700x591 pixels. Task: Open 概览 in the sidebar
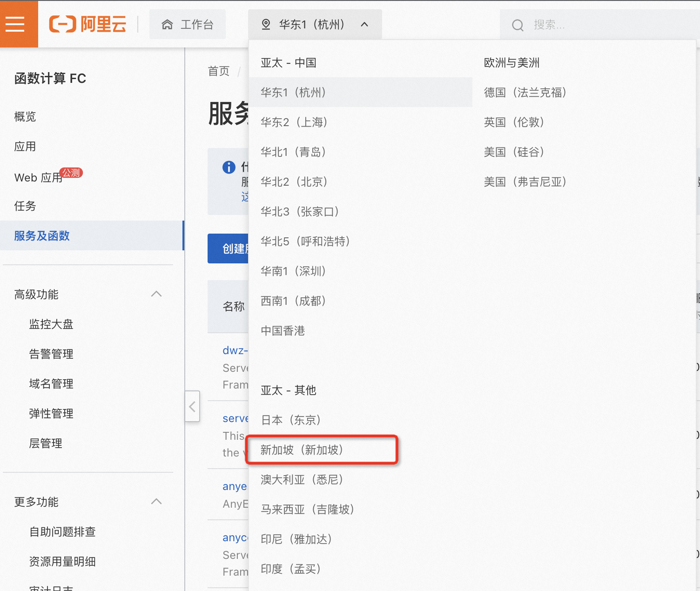pyautogui.click(x=25, y=117)
